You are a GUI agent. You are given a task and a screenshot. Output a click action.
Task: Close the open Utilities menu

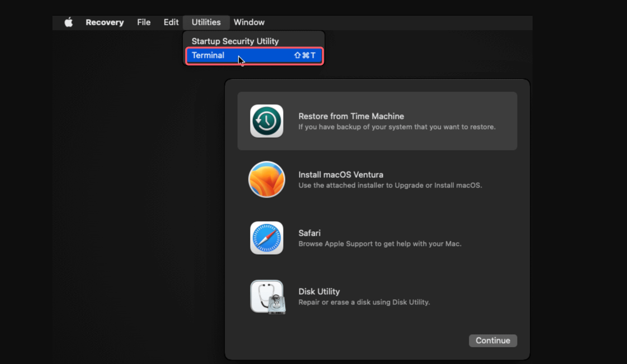(206, 22)
